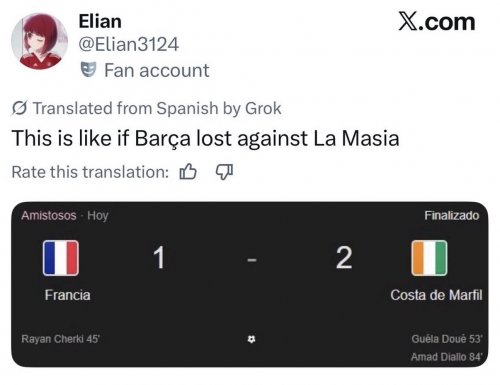Click the Amad Diallo 84' scorer entry

(447, 357)
